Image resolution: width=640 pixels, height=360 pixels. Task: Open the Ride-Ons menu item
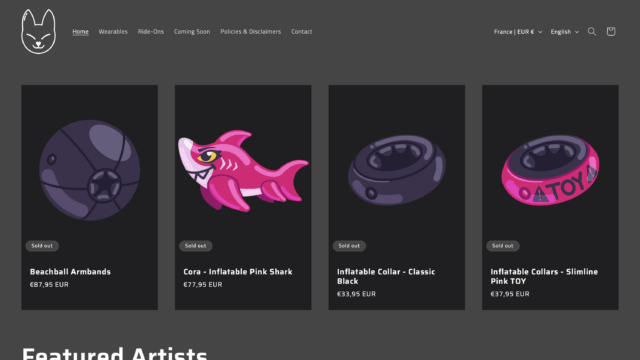tap(151, 31)
